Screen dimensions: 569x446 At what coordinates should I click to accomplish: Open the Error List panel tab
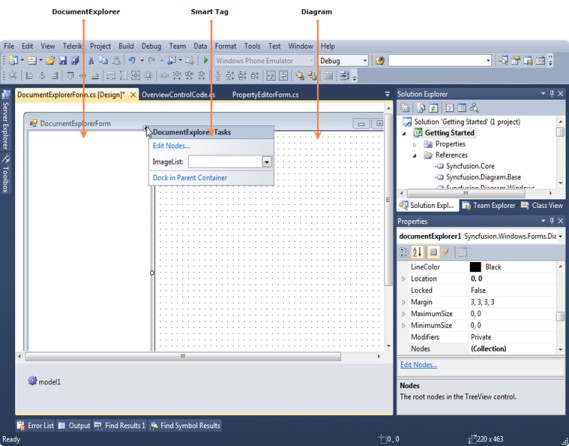[36, 425]
